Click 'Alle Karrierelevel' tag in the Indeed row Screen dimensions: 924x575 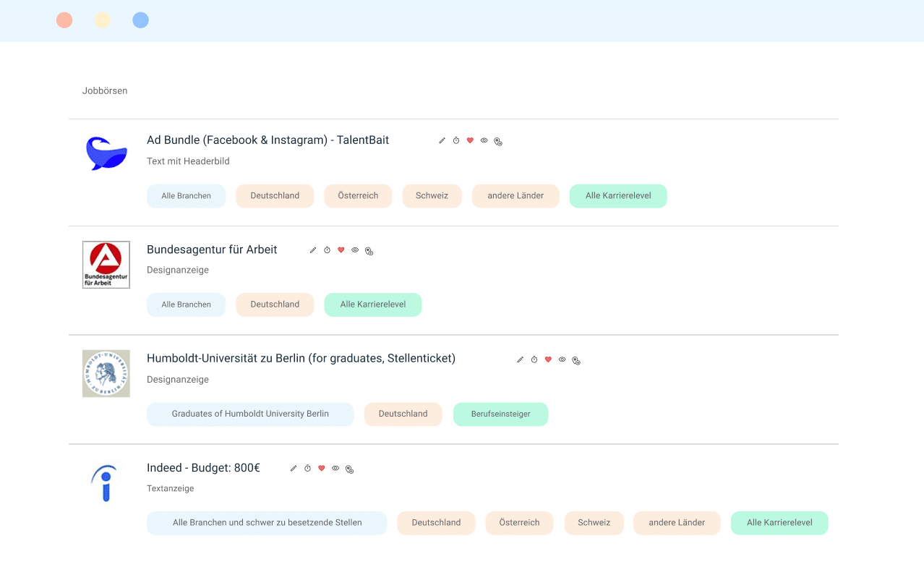pos(779,523)
